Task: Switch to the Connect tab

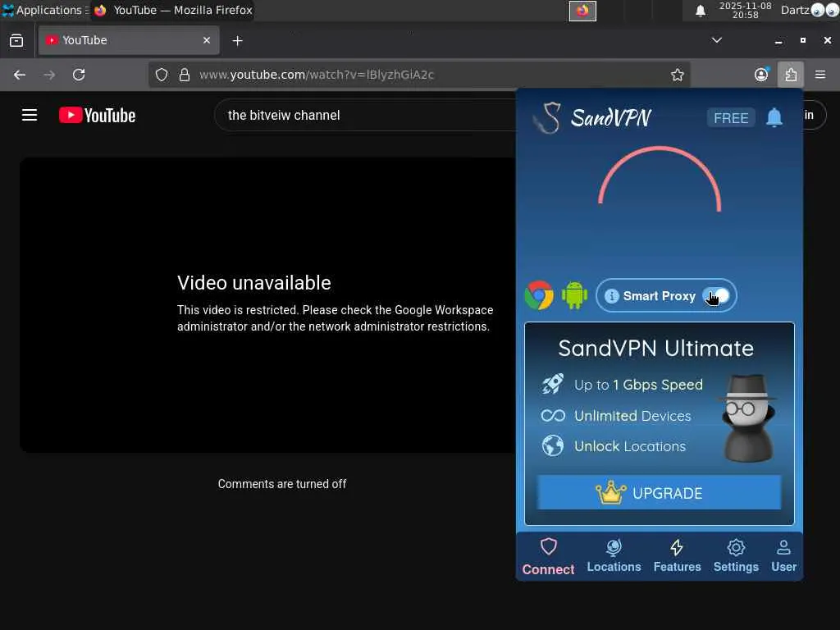Action: 548,557
